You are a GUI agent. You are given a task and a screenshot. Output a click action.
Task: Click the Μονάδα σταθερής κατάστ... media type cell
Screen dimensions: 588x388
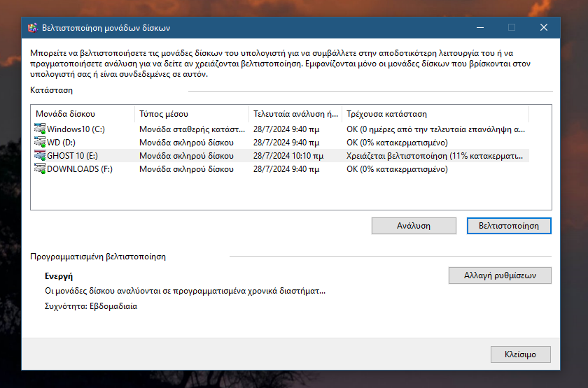point(192,129)
